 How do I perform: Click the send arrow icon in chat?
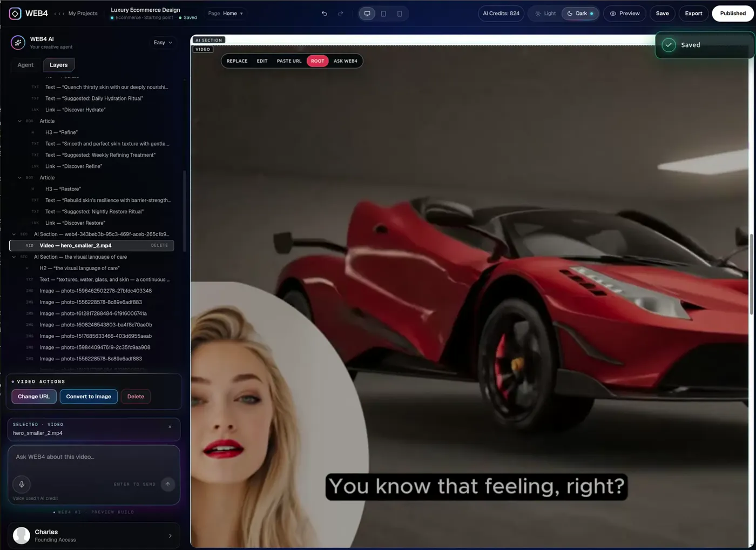coord(168,484)
